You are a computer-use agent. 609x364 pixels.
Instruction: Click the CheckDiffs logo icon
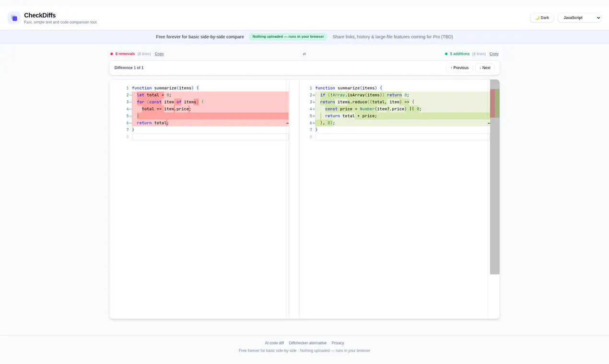tap(14, 18)
